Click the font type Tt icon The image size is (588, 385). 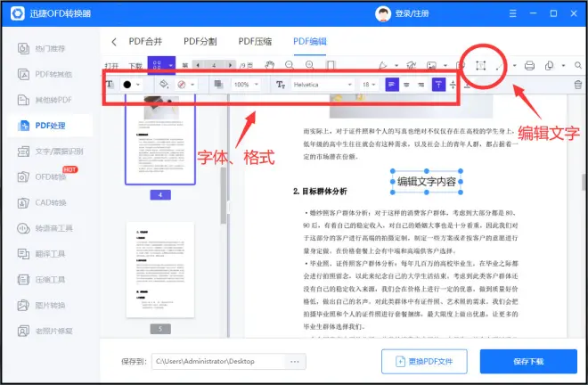pos(281,85)
